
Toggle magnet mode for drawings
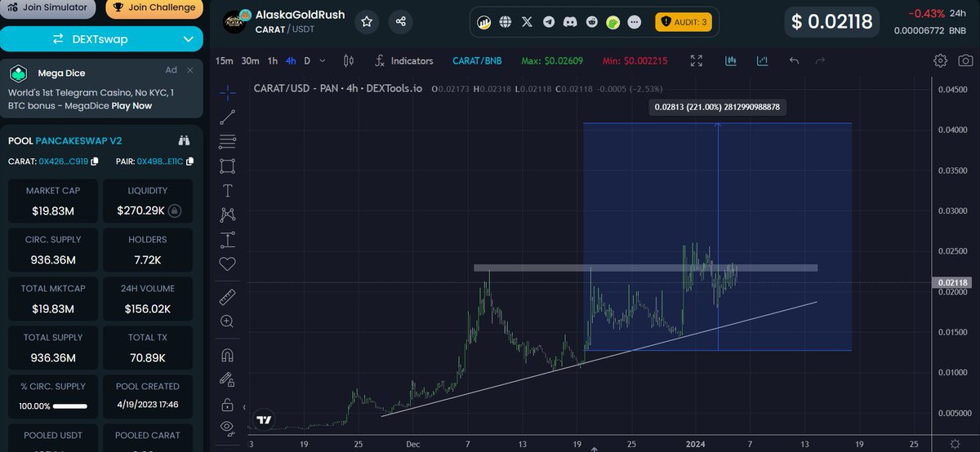pyautogui.click(x=228, y=355)
